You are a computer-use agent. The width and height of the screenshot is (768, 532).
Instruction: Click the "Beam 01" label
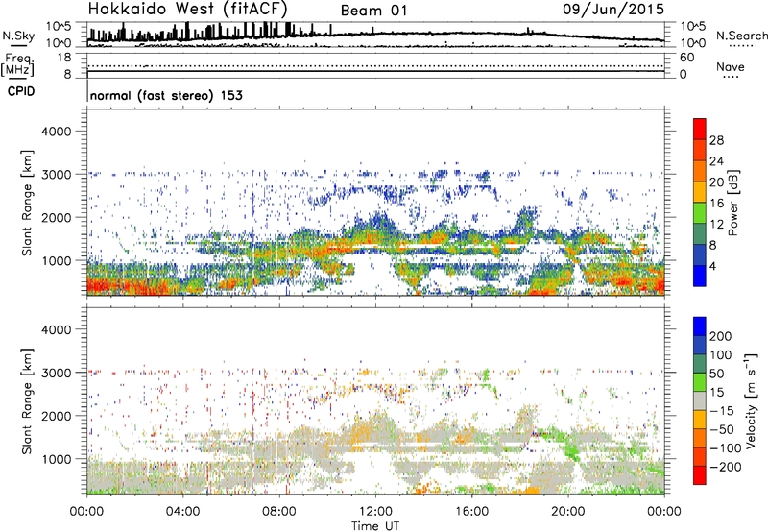(x=373, y=11)
